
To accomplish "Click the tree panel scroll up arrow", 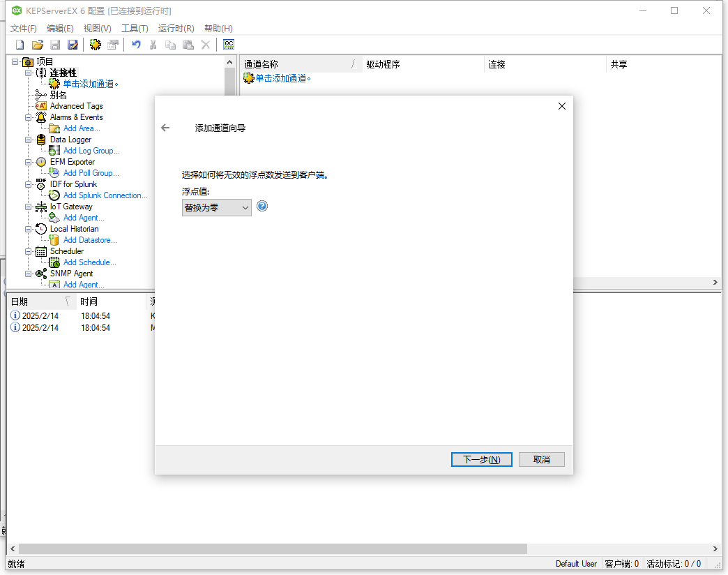I will pos(230,62).
